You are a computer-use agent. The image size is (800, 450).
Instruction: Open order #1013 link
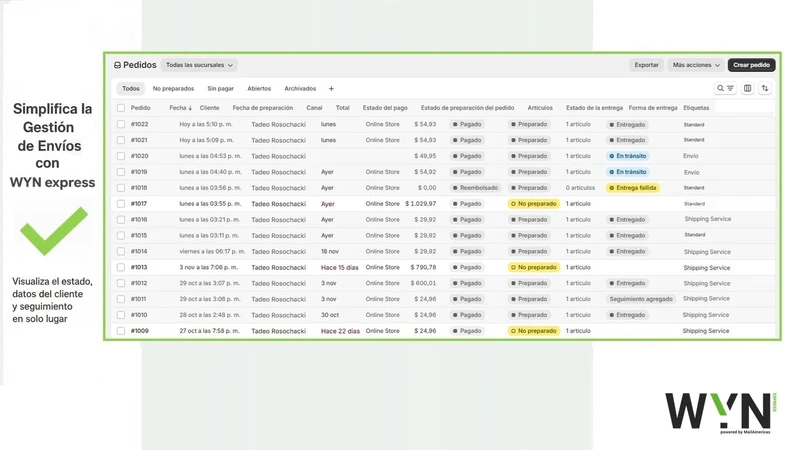[x=139, y=267]
